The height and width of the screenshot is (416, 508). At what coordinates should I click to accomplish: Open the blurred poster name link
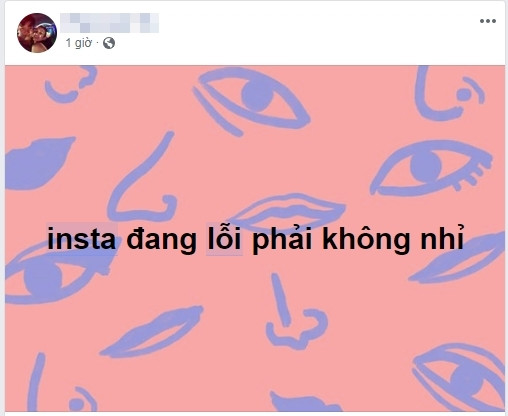click(109, 23)
